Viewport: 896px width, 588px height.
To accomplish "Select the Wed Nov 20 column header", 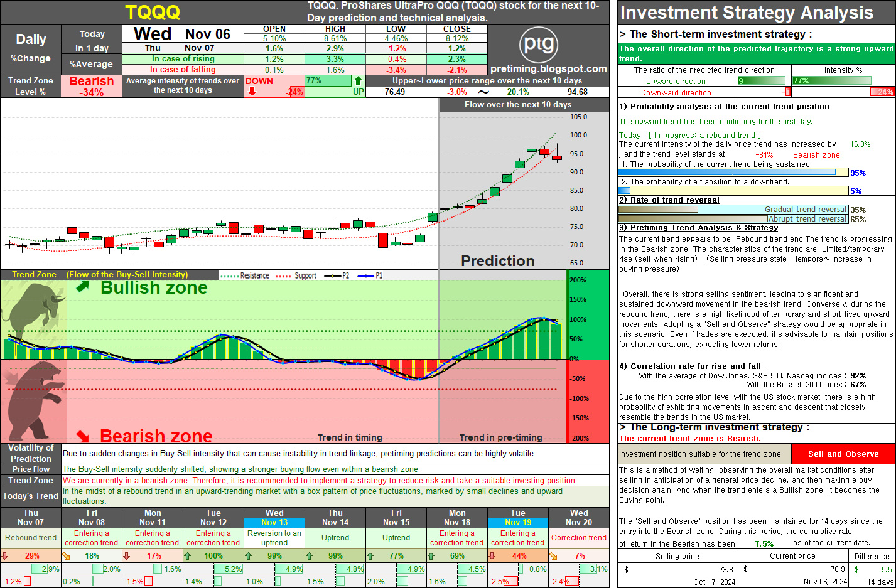I will [x=579, y=518].
